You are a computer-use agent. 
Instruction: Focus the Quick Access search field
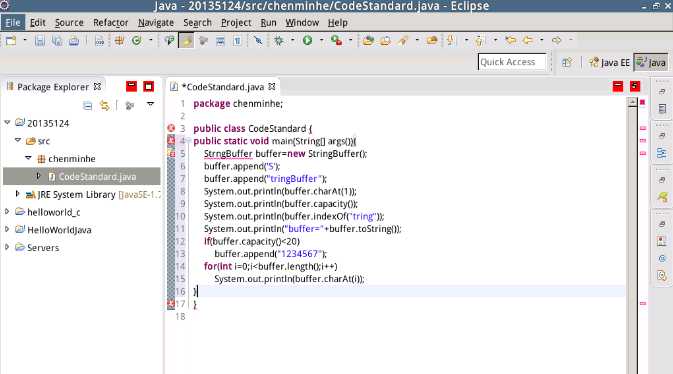512,62
